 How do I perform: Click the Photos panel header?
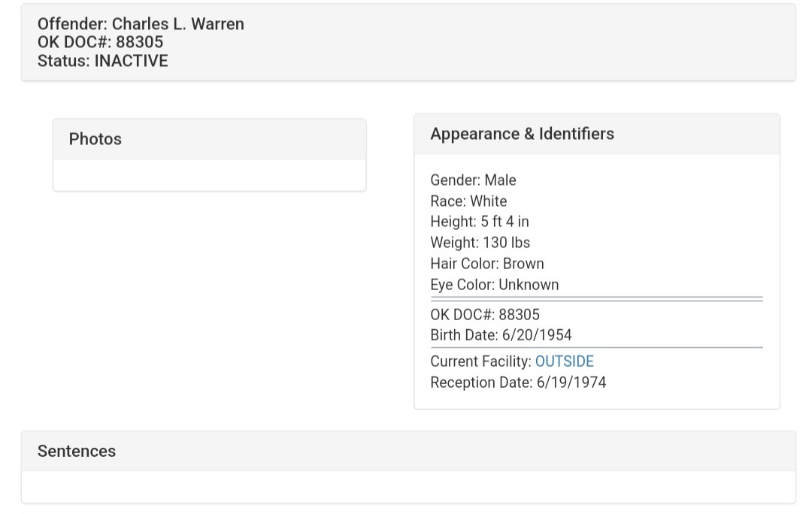click(x=95, y=139)
